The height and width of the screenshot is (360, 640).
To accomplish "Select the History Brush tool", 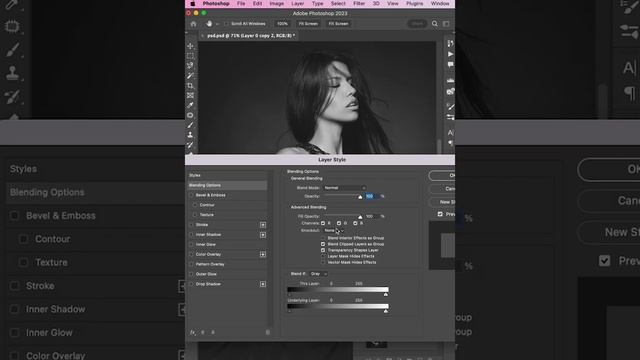I will click(190, 144).
